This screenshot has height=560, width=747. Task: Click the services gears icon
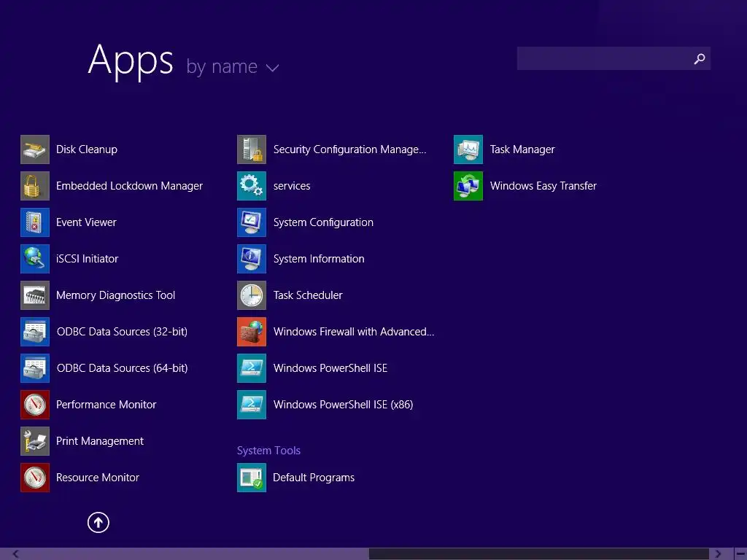click(252, 186)
